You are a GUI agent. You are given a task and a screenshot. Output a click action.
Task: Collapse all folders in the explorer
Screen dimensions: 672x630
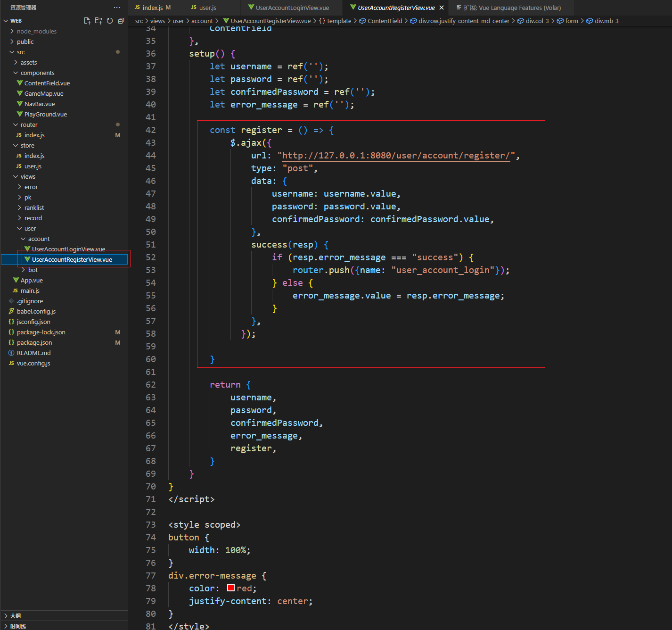pos(121,21)
